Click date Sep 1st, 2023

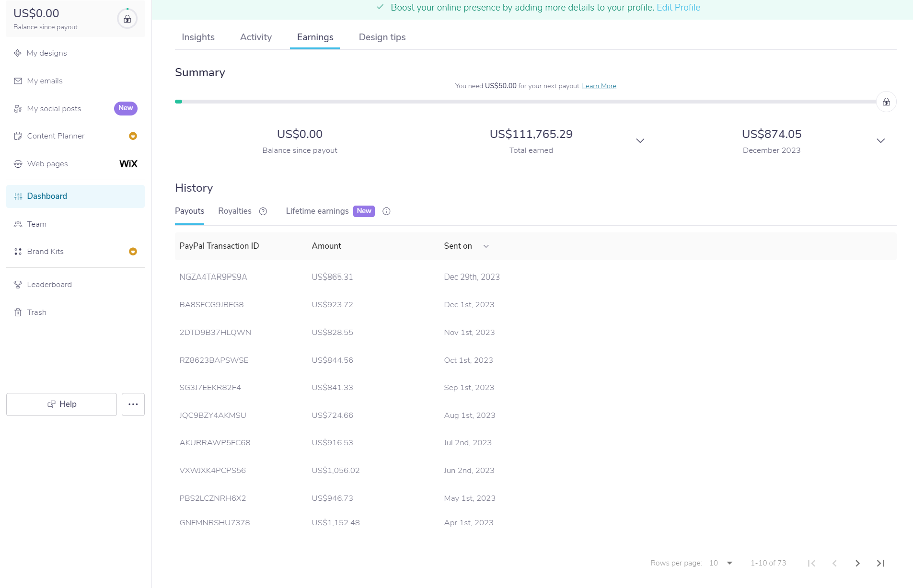pos(469,388)
